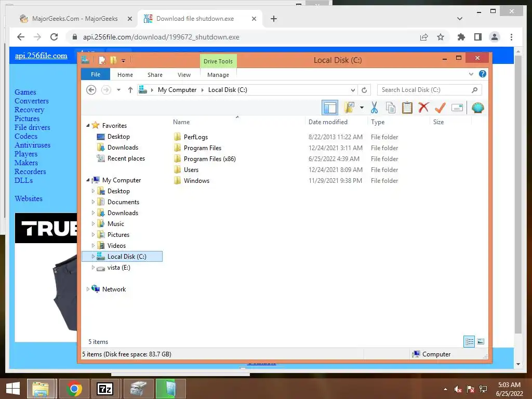Collapse the Favorites tree group
The height and width of the screenshot is (399, 532).
[x=88, y=126]
